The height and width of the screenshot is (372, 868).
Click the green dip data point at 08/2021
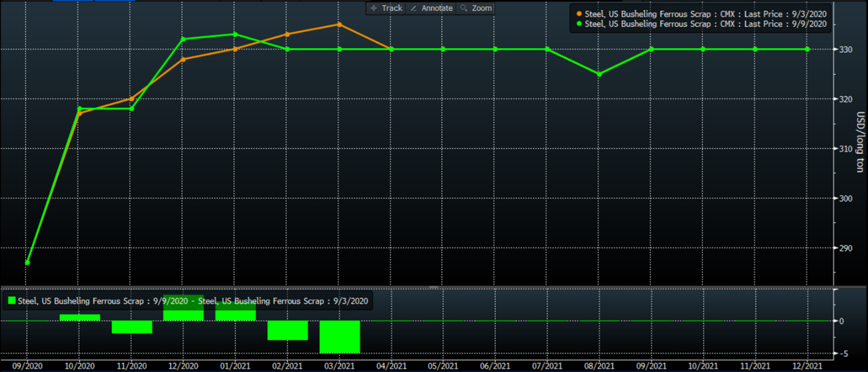tap(599, 74)
